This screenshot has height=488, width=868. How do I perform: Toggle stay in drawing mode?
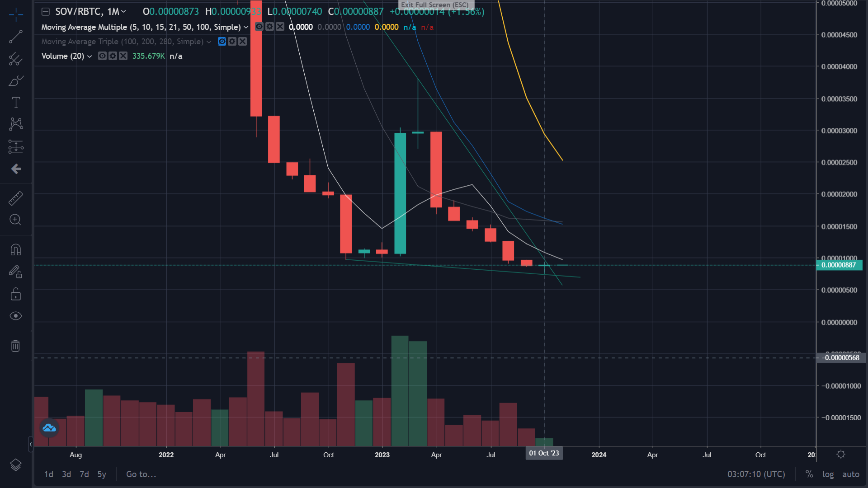[x=16, y=272]
